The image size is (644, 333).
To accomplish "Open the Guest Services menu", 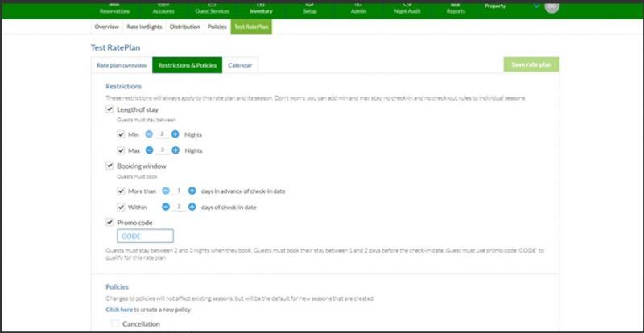I will click(212, 9).
